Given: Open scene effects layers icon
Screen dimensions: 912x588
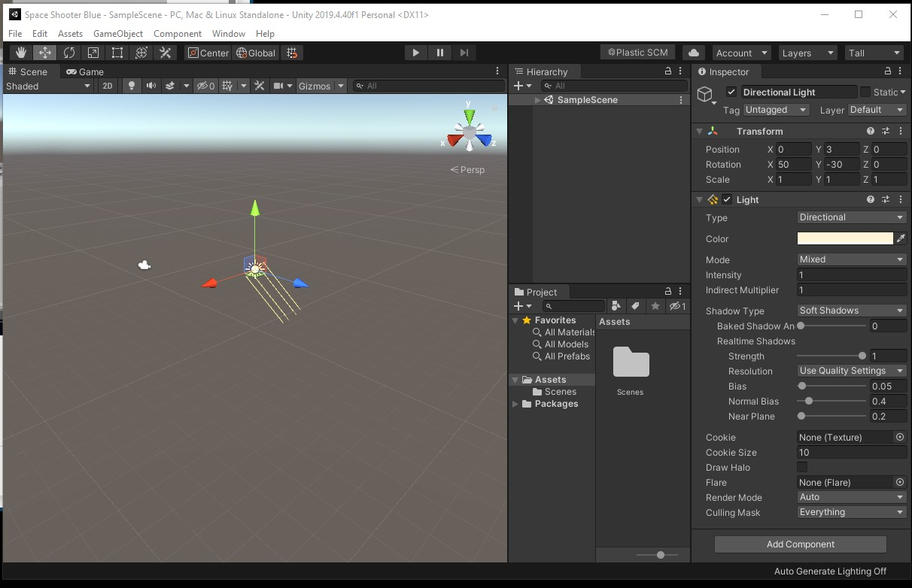Looking at the screenshot, I should (x=170, y=86).
